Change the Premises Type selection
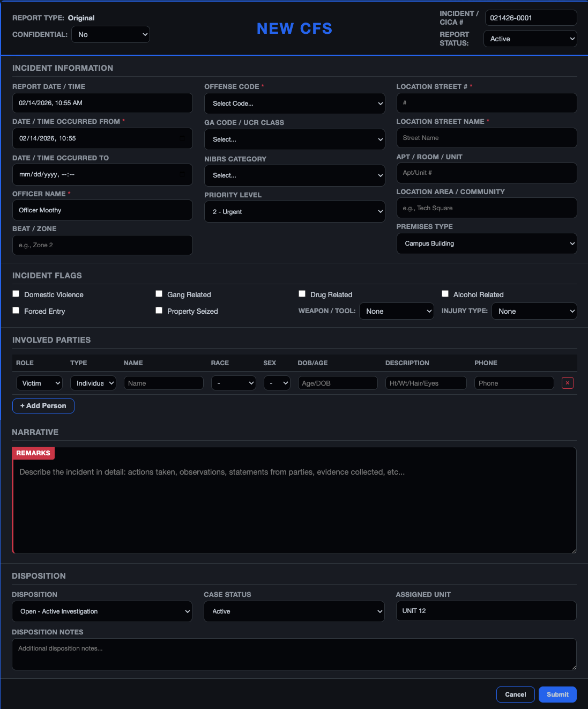Image resolution: width=588 pixels, height=709 pixels. (x=486, y=243)
